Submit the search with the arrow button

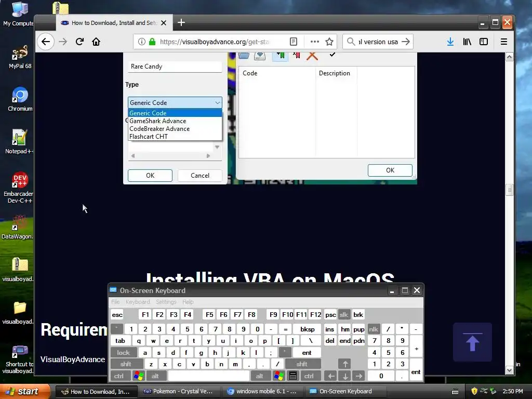[x=405, y=42]
